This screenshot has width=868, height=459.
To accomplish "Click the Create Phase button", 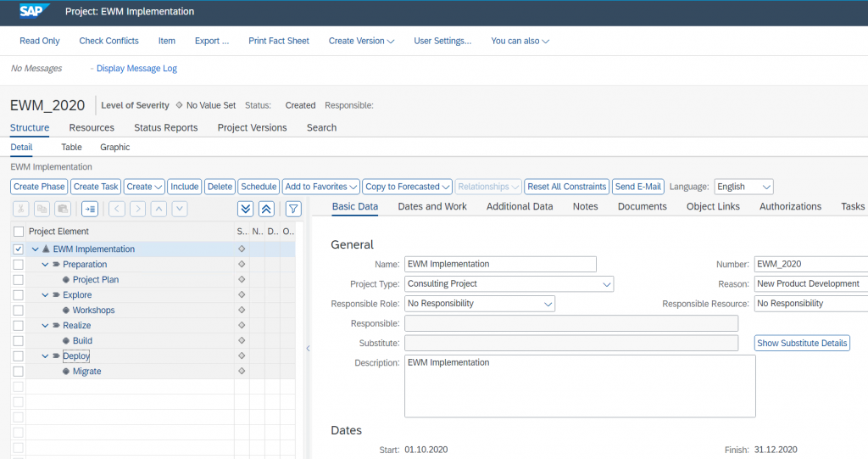I will (39, 187).
